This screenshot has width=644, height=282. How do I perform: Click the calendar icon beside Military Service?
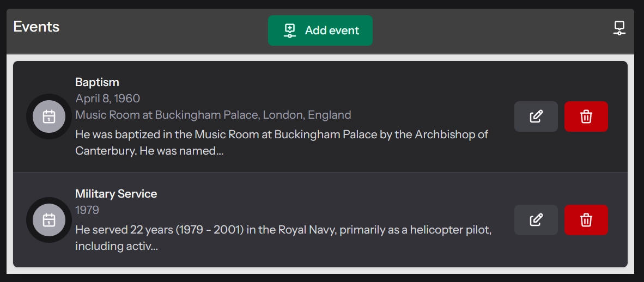click(x=49, y=220)
